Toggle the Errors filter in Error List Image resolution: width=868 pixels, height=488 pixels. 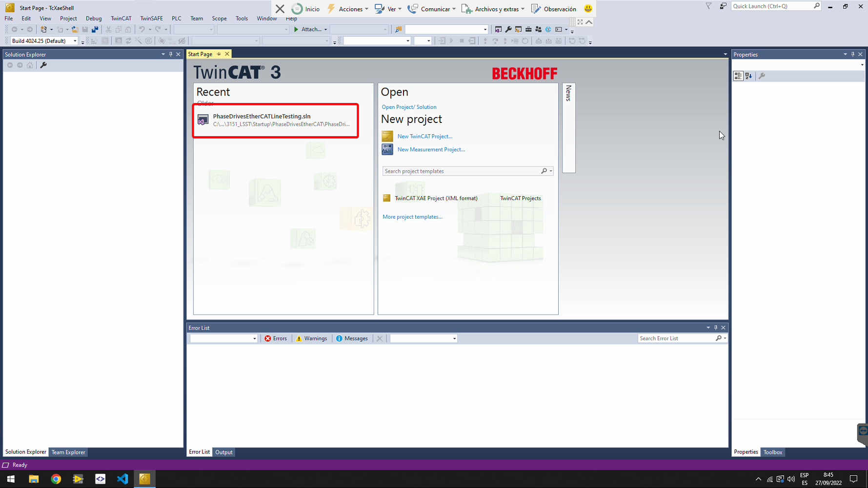276,338
